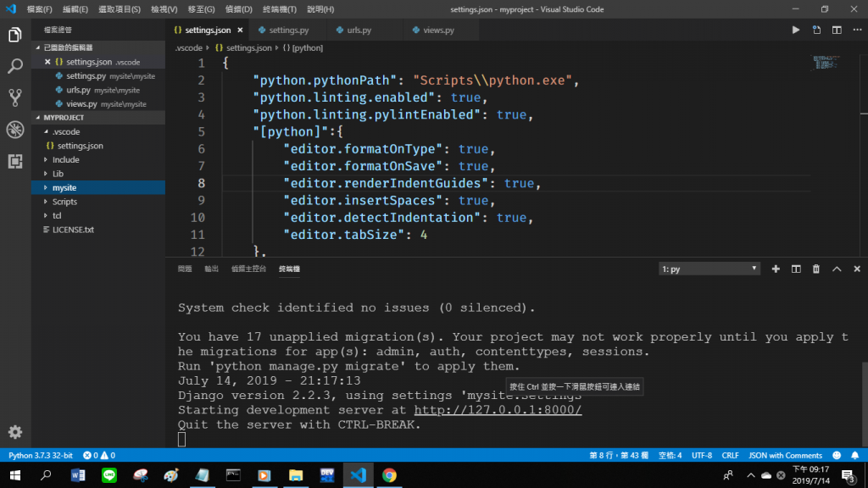Kill the terminal with trash icon
This screenshot has width=868, height=488.
[x=816, y=269]
